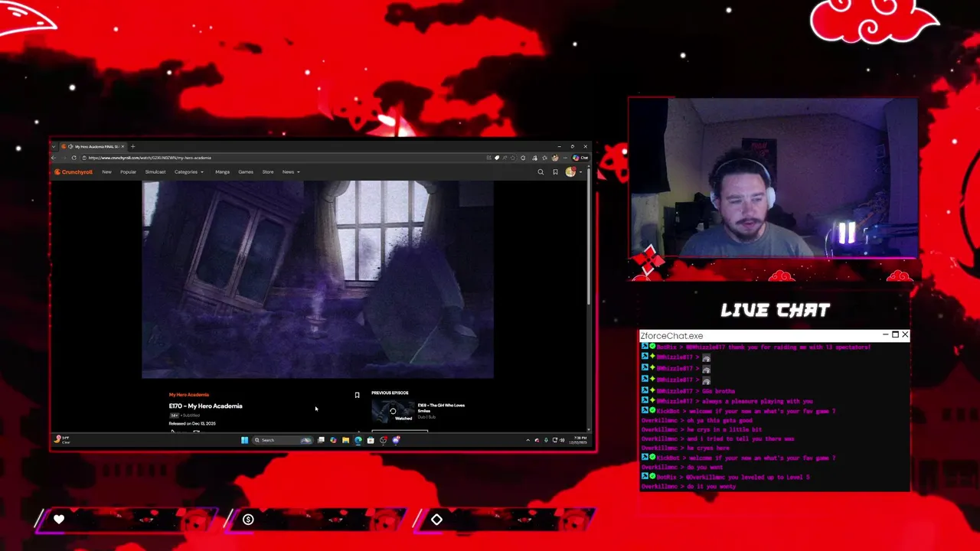Click the Chat Copilot button in browser toolbar

[579, 158]
